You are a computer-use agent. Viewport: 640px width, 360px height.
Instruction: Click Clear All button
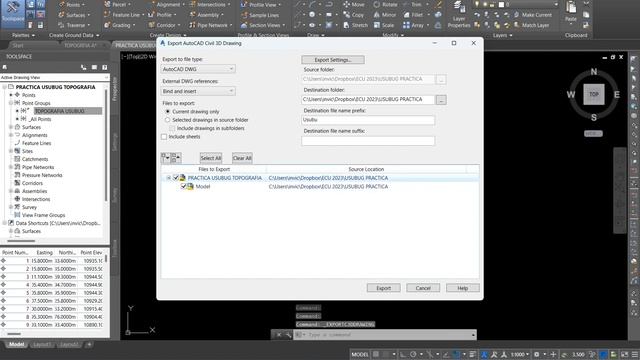[x=242, y=158]
